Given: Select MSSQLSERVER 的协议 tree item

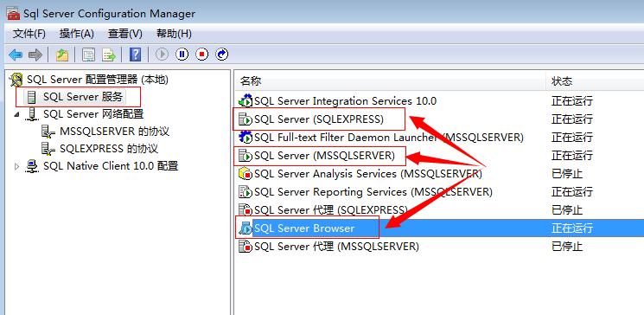Looking at the screenshot, I should [x=115, y=132].
